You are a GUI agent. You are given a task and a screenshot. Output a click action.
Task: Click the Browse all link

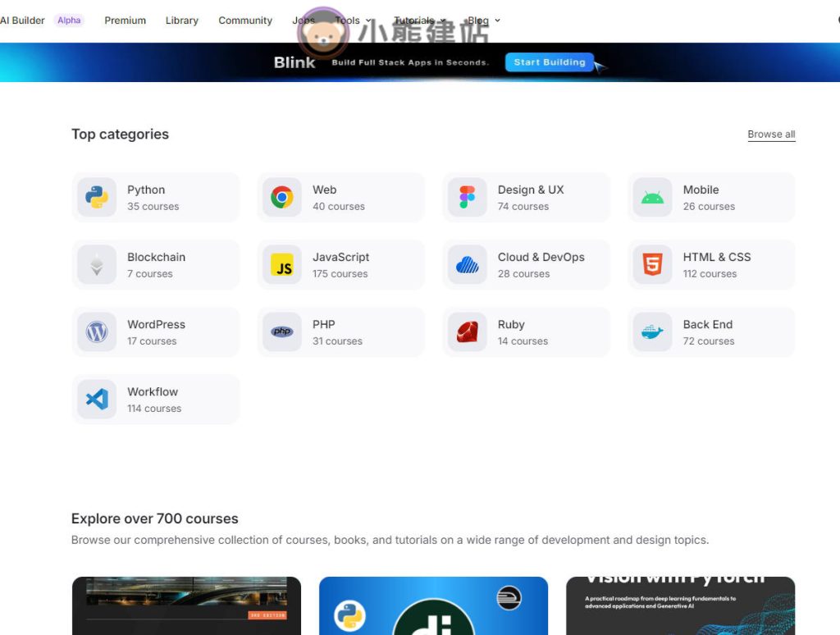pyautogui.click(x=771, y=135)
